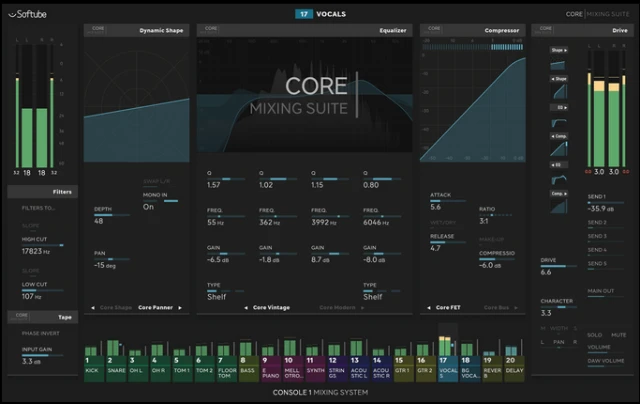This screenshot has height=404, width=640.
Task: Click the CORE badge in Dynamic Shape header
Action: (98, 29)
